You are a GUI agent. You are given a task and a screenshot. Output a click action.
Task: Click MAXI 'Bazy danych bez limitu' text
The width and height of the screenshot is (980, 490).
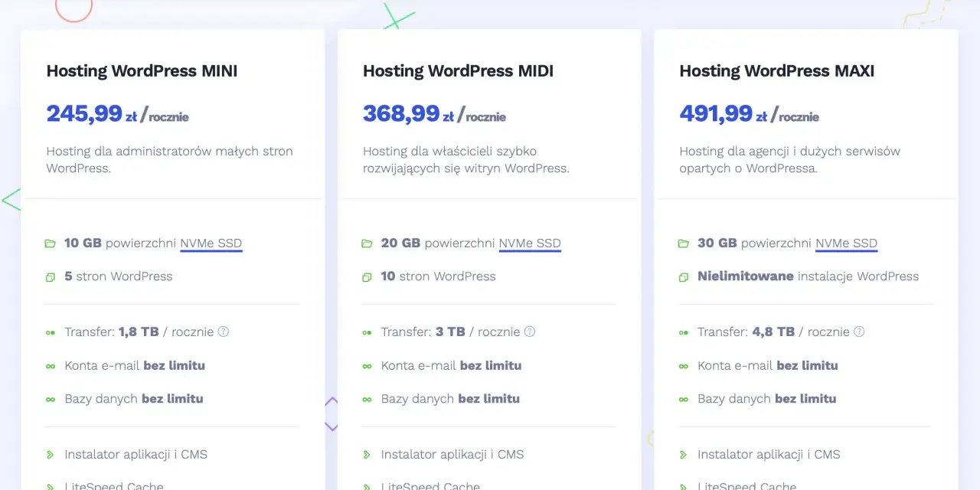(766, 399)
